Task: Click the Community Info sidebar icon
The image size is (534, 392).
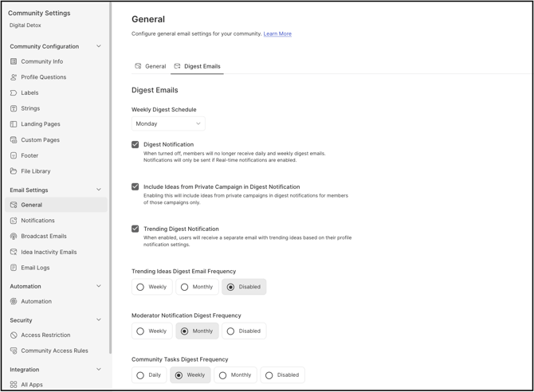Action: tap(14, 61)
